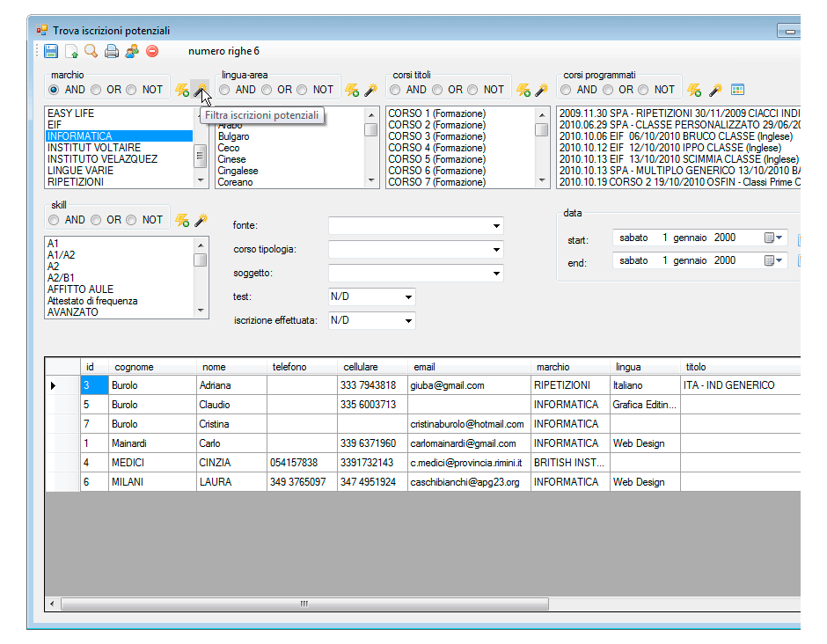The width and height of the screenshot is (827, 644).
Task: Click the corsi titoli list scrollbar down arrow
Action: coord(542,180)
